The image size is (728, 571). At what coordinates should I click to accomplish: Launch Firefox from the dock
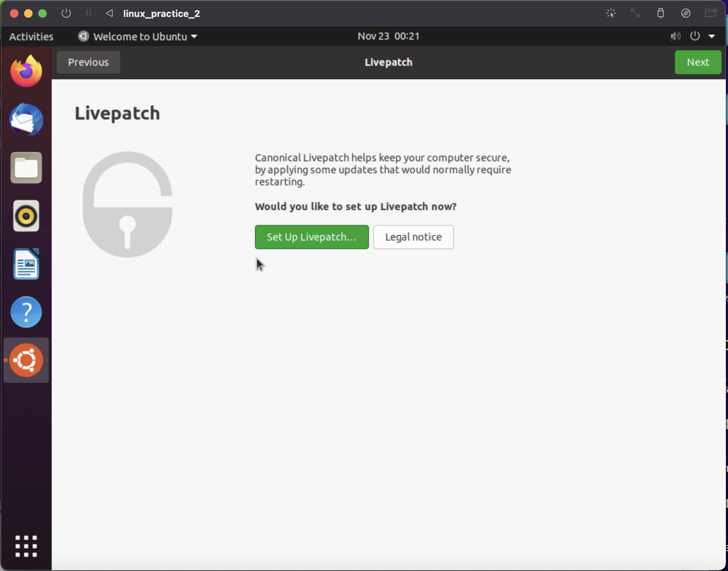coord(26,70)
